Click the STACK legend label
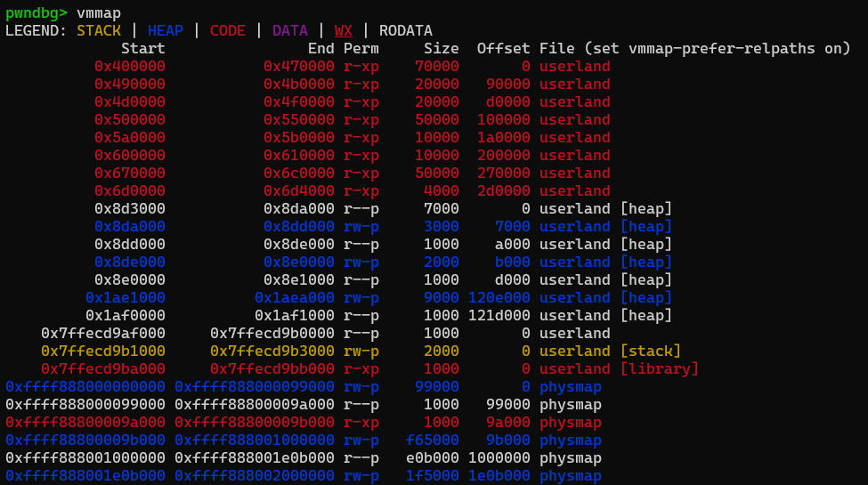868x485 pixels. (98, 30)
